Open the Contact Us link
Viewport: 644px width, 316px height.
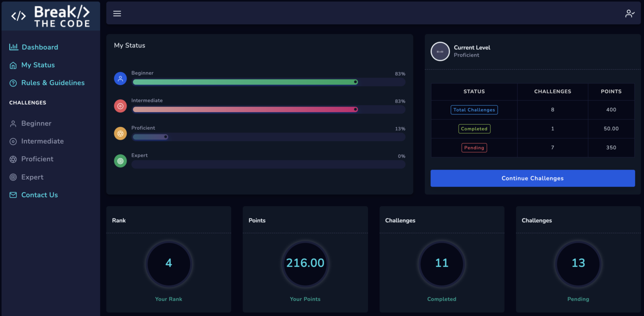click(39, 195)
